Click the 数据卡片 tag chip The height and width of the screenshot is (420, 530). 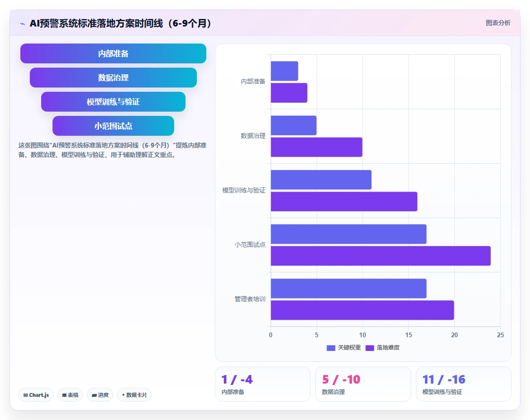(x=134, y=394)
